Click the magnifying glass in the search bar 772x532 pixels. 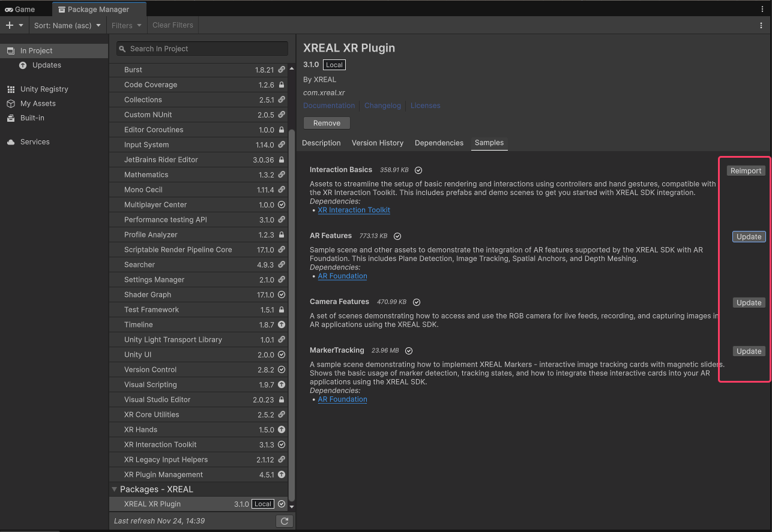pos(122,49)
